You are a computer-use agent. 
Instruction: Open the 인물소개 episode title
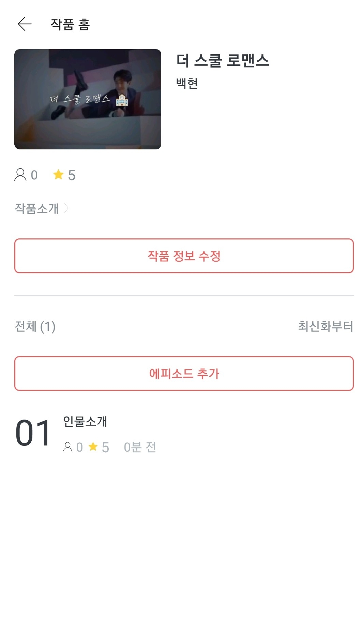85,422
